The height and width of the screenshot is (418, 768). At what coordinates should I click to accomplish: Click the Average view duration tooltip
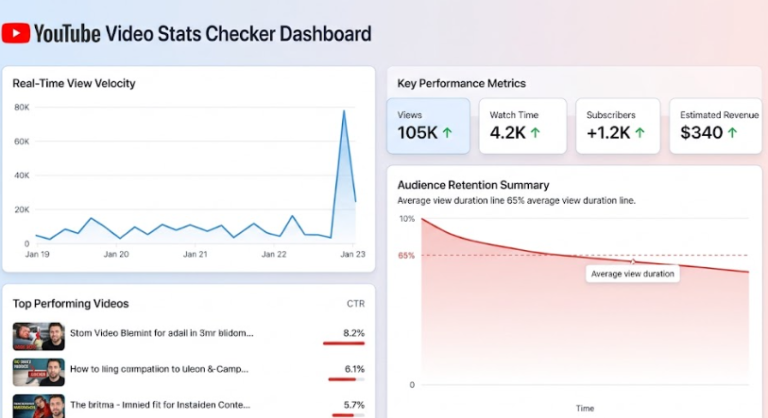(632, 274)
